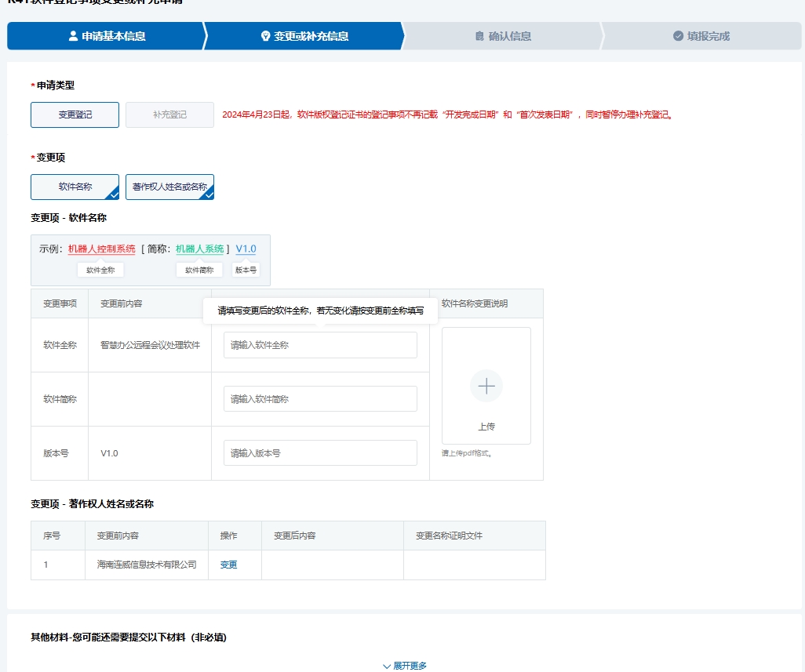Click the lightbulb icon in 变更或补充信息 step

coord(265,36)
